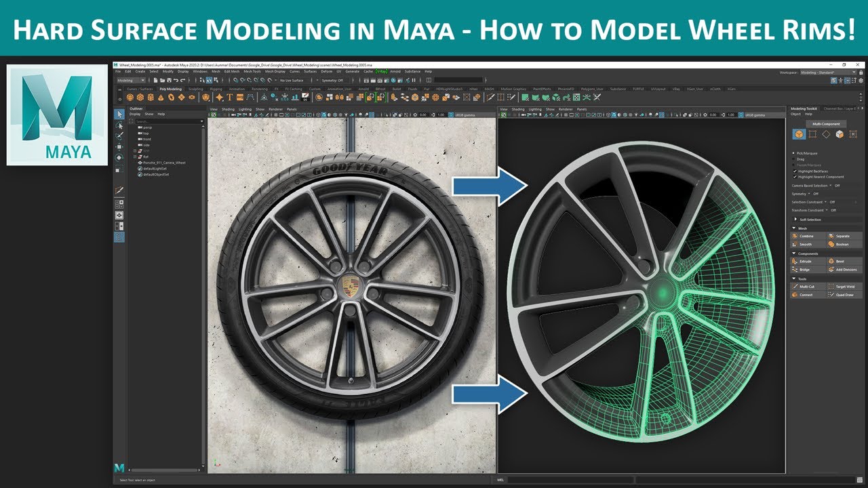Create a polygon cone from the shelf
Screen dimensions: 868x488
click(x=161, y=98)
